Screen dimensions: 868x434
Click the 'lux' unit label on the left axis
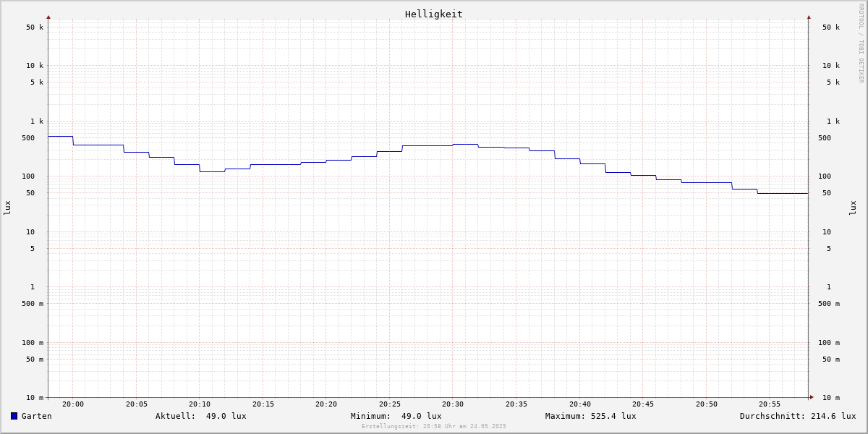[7, 208]
